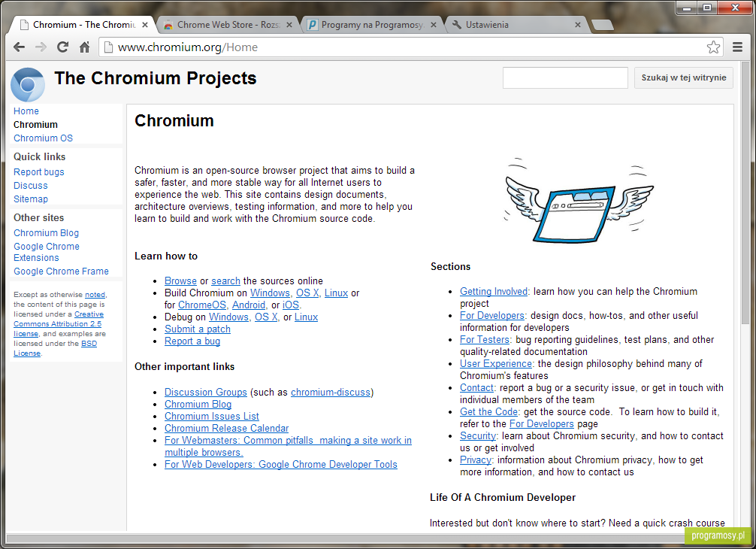This screenshot has width=756, height=549.
Task: Click the vertical page scrollbar thumb
Action: pyautogui.click(x=746, y=193)
